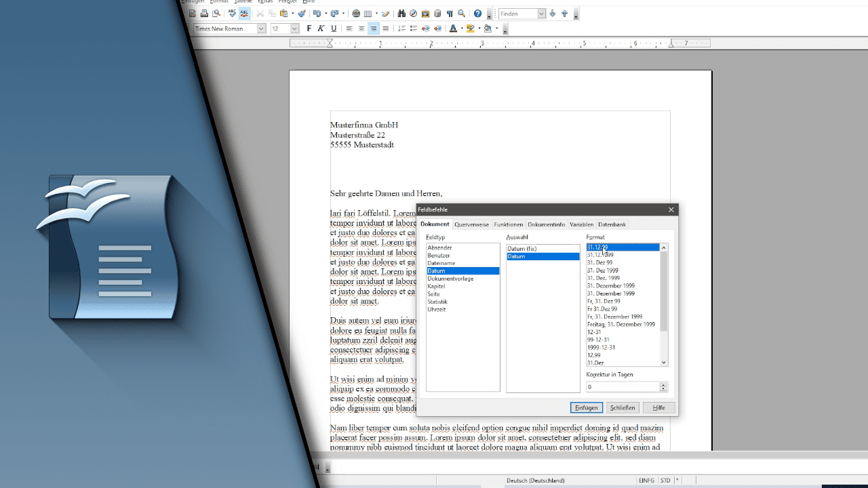Open the font size dropdown showing 12
The width and height of the screenshot is (868, 488).
click(294, 28)
